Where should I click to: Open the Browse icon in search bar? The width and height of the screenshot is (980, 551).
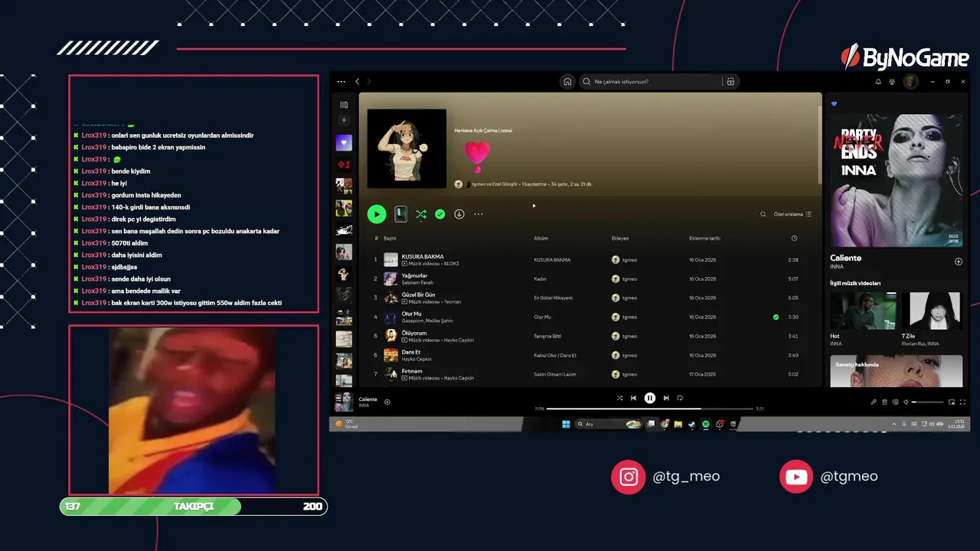(730, 81)
